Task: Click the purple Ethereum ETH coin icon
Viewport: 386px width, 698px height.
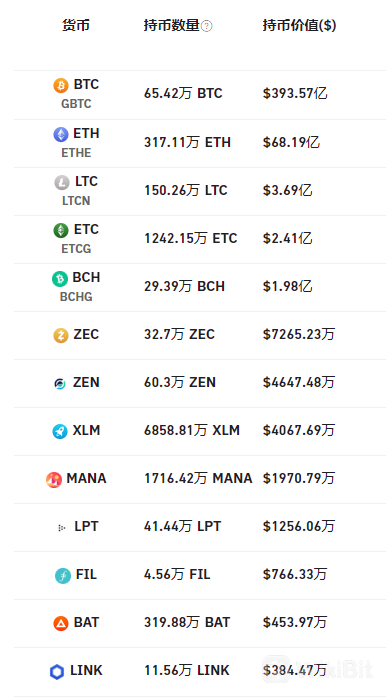Action: pos(61,134)
